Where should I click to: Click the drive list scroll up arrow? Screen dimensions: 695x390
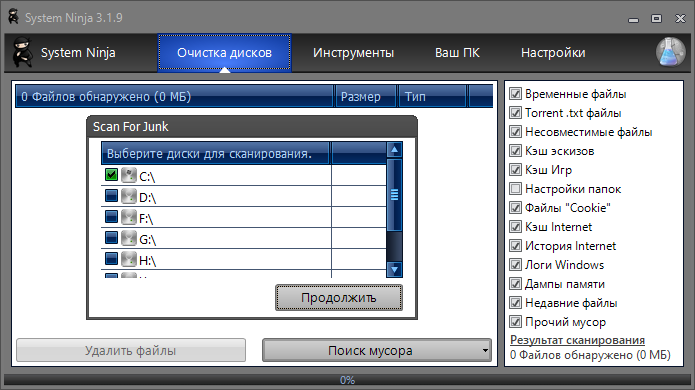[x=394, y=150]
